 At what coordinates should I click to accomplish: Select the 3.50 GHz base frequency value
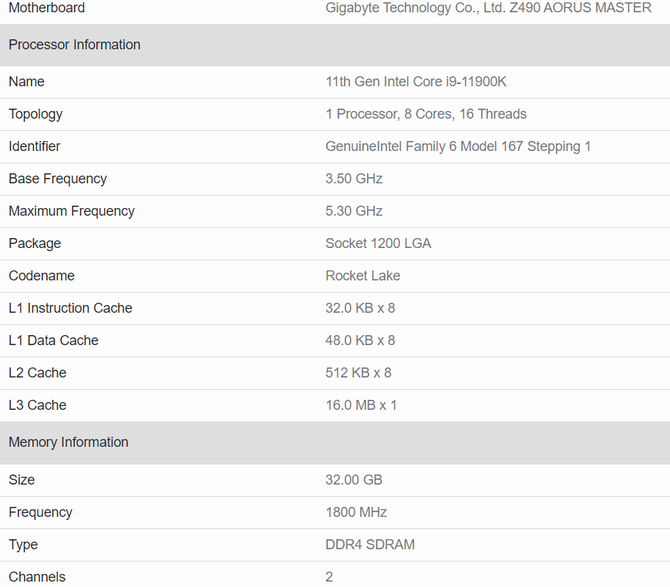click(354, 179)
